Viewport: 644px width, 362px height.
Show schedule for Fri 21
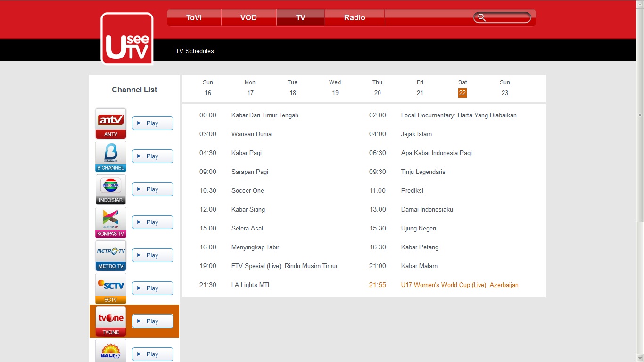pyautogui.click(x=420, y=88)
